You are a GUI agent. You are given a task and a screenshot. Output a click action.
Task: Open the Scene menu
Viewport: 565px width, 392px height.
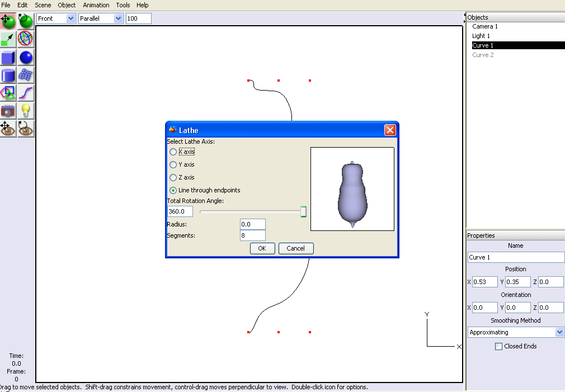pyautogui.click(x=43, y=5)
